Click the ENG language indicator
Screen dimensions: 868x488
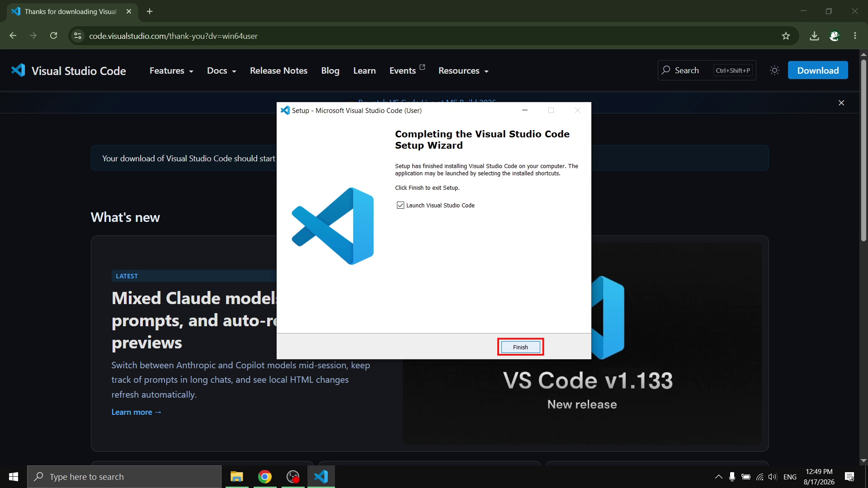click(790, 477)
